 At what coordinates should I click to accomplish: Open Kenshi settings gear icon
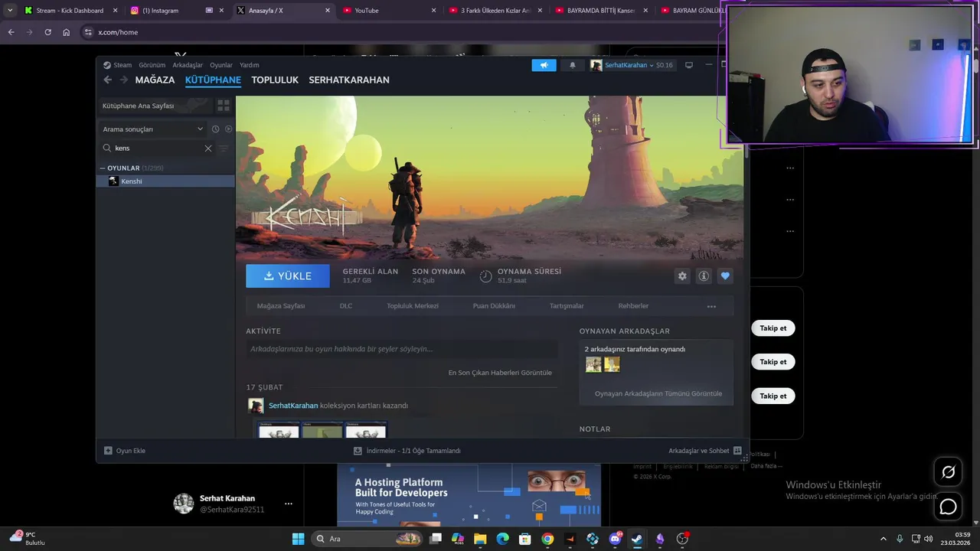pos(682,276)
